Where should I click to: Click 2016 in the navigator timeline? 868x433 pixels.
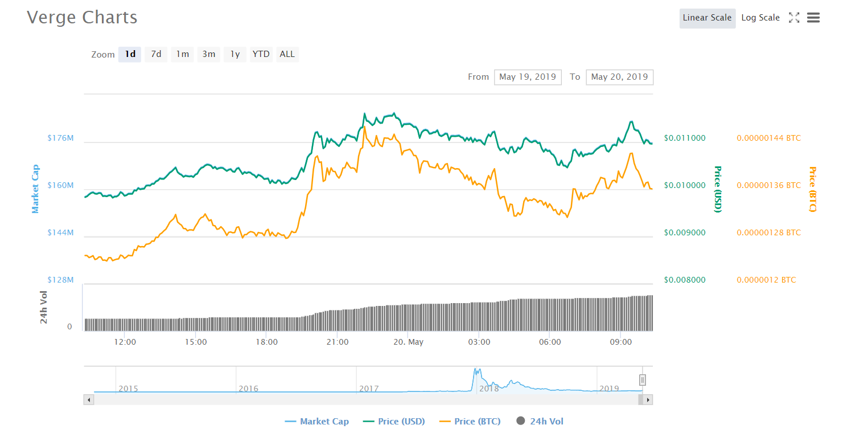(248, 389)
